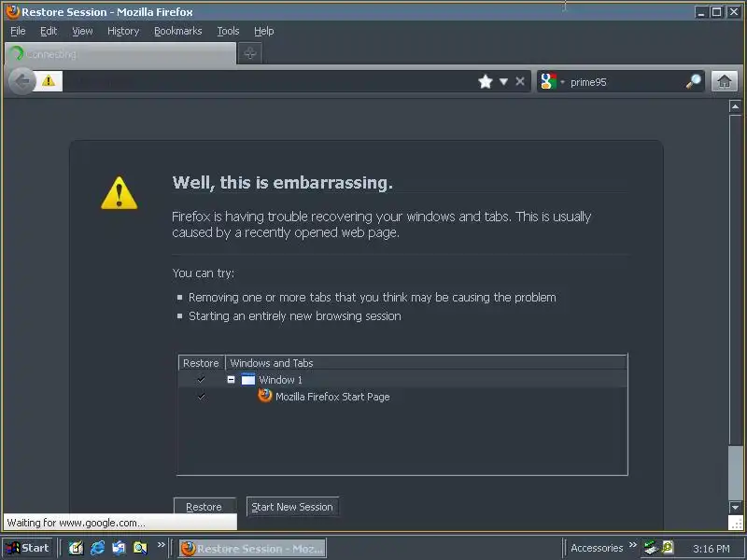The image size is (747, 560).
Task: Launch the first quick launch desktop icon
Action: (x=76, y=548)
